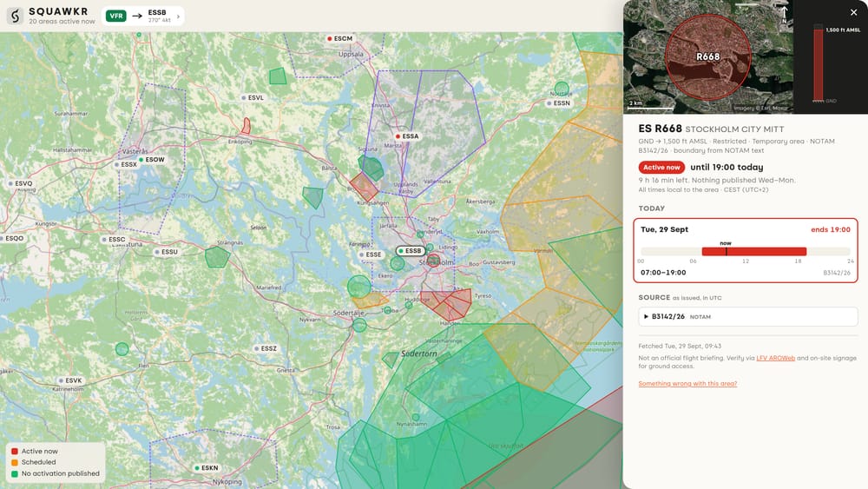This screenshot has height=489, width=868.
Task: Toggle the VFR flight rules badge
Action: pos(116,16)
